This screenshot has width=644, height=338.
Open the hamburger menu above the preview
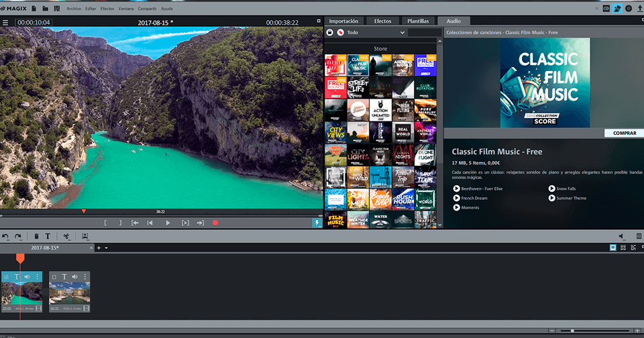point(5,23)
